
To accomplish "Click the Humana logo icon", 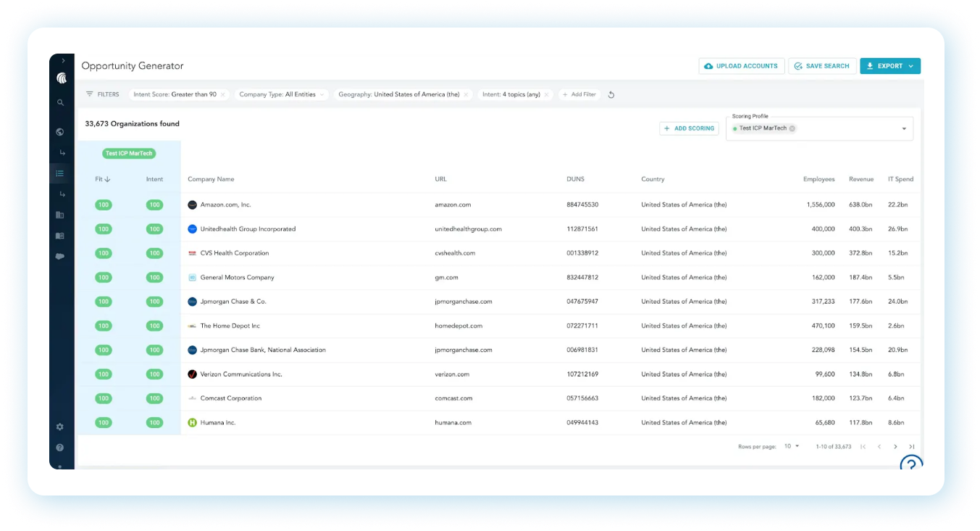I will tap(193, 422).
